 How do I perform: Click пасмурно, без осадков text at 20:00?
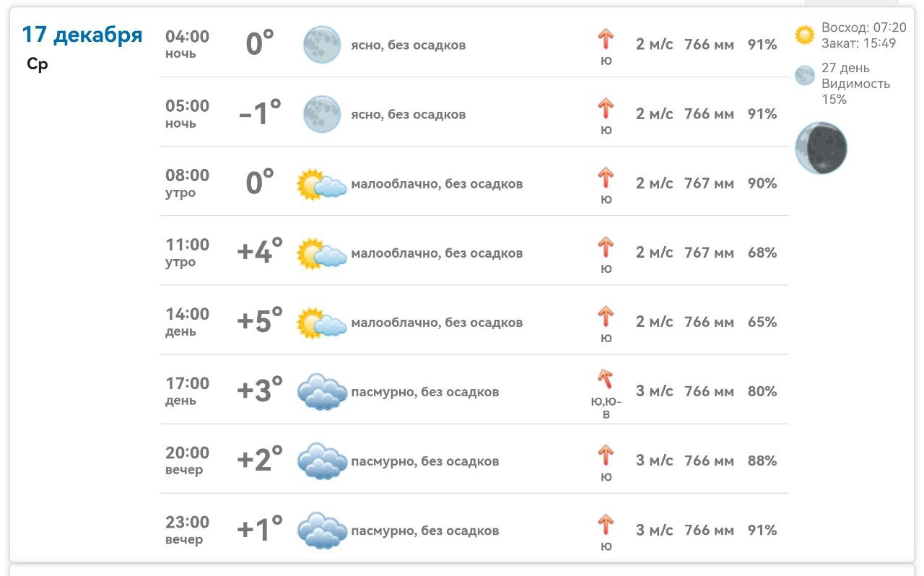pyautogui.click(x=424, y=461)
